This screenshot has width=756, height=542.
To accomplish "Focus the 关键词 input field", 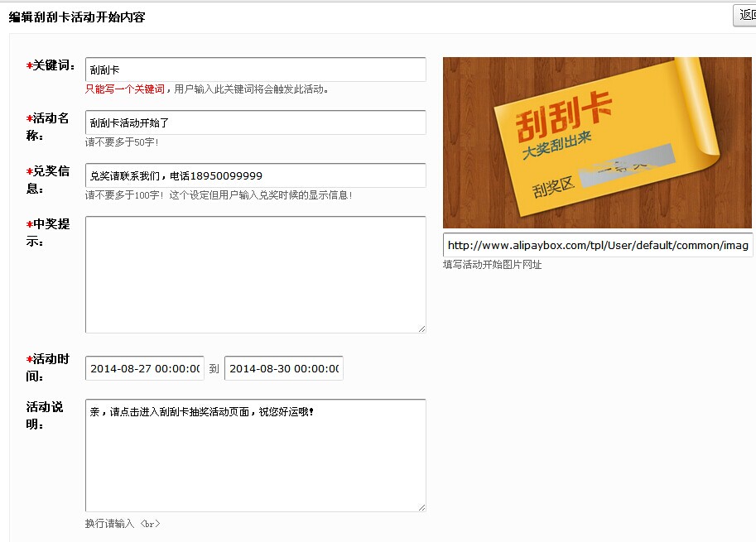I will click(255, 70).
